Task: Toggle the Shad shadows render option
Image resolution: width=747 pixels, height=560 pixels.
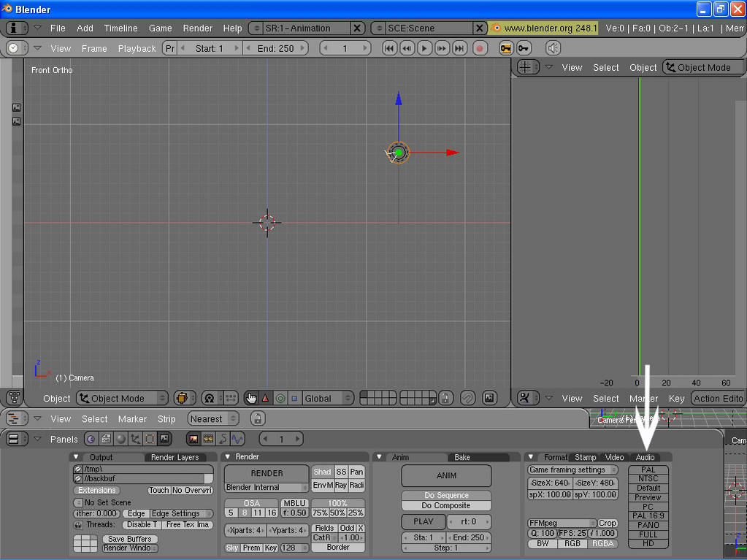Action: click(x=322, y=472)
